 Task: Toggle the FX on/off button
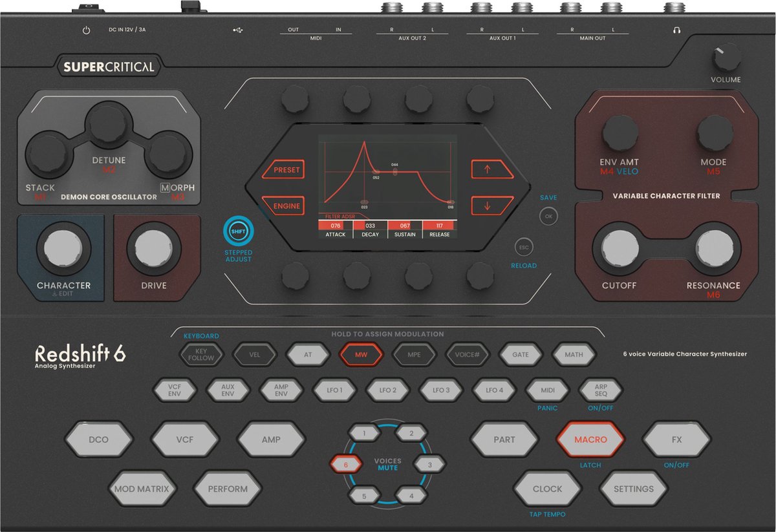click(677, 440)
